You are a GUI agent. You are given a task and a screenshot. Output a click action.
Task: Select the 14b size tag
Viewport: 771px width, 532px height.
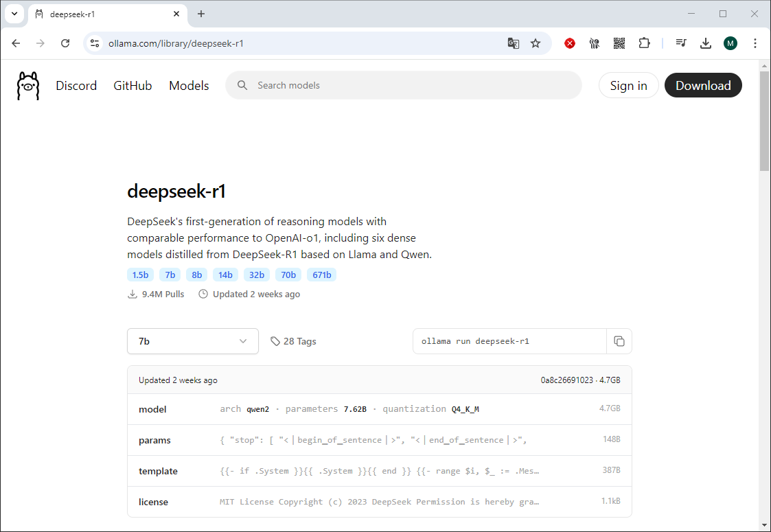(226, 275)
